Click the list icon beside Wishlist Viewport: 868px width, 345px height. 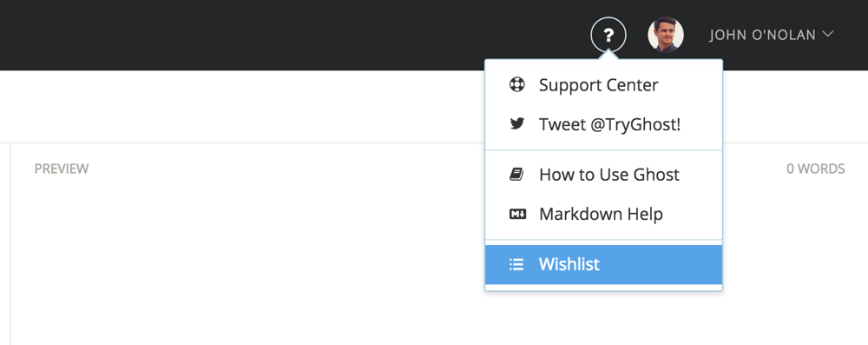coord(516,264)
